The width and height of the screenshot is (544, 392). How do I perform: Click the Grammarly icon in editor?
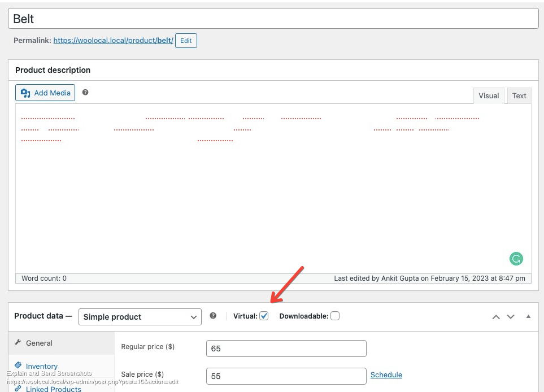pos(516,259)
